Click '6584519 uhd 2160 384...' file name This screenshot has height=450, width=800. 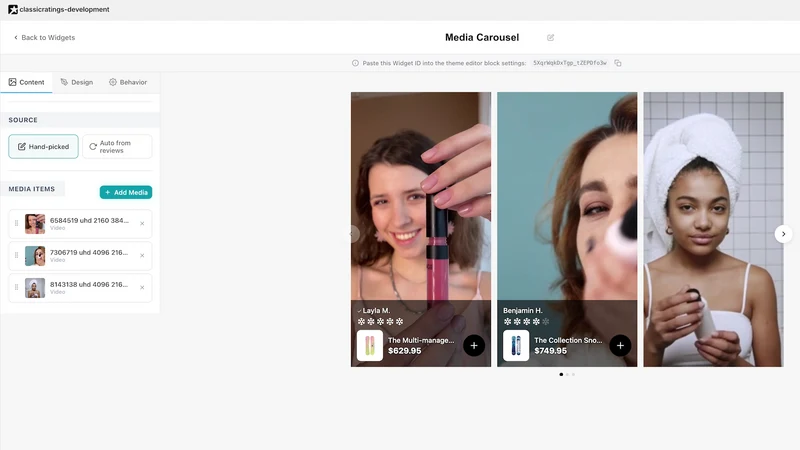point(89,220)
